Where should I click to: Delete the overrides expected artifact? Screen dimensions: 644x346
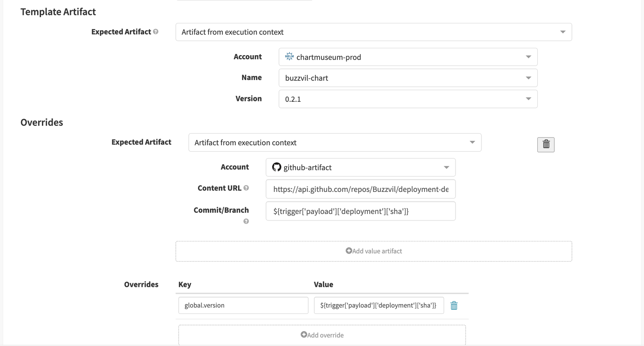(546, 144)
